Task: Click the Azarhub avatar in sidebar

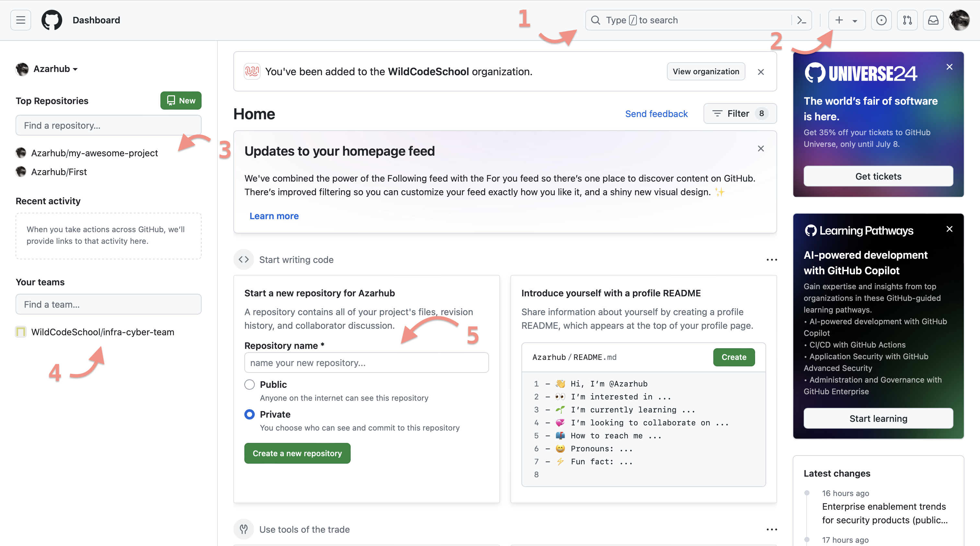Action: click(x=22, y=69)
